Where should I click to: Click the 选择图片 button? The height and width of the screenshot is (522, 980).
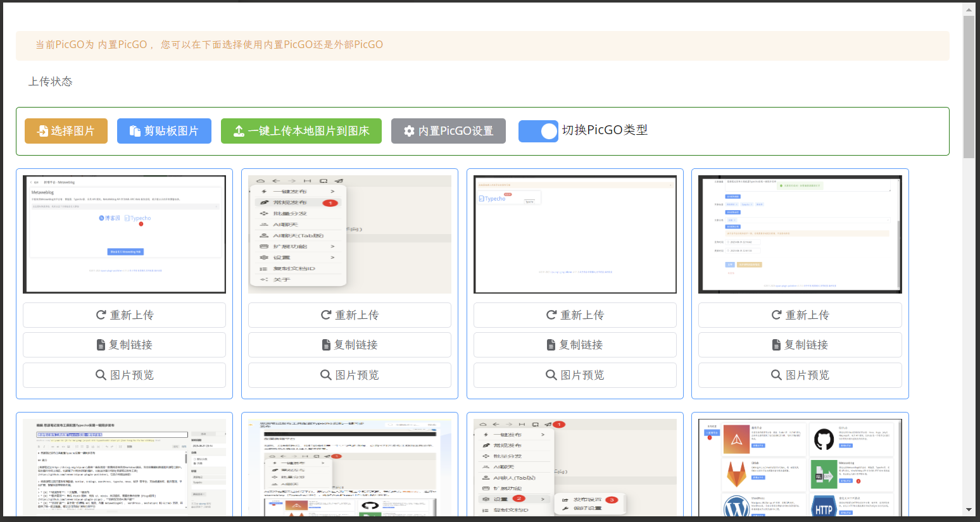coord(66,131)
